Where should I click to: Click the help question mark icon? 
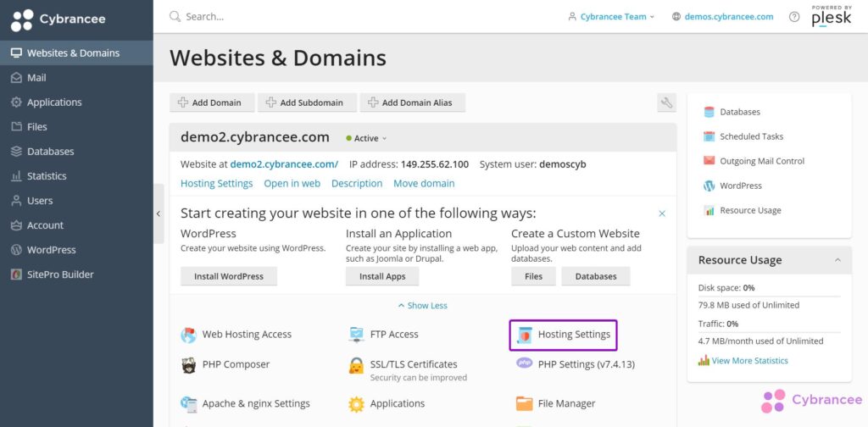[x=793, y=17]
